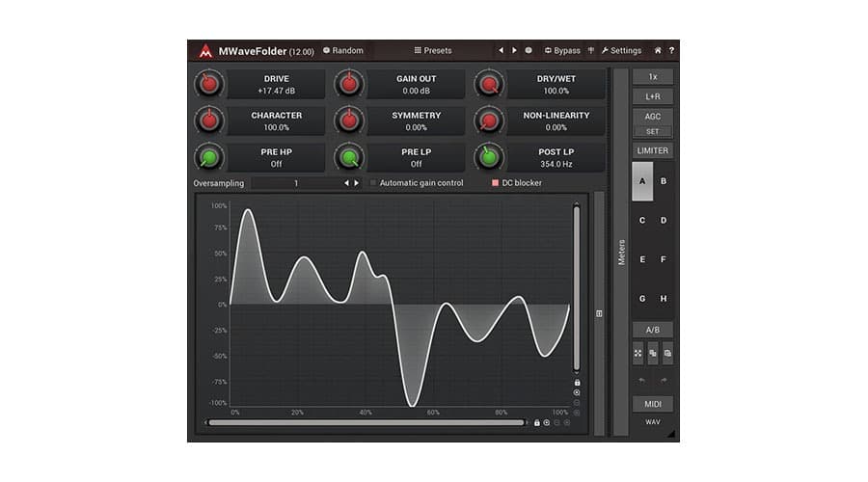
Task: Open the Presets browser
Action: [433, 50]
